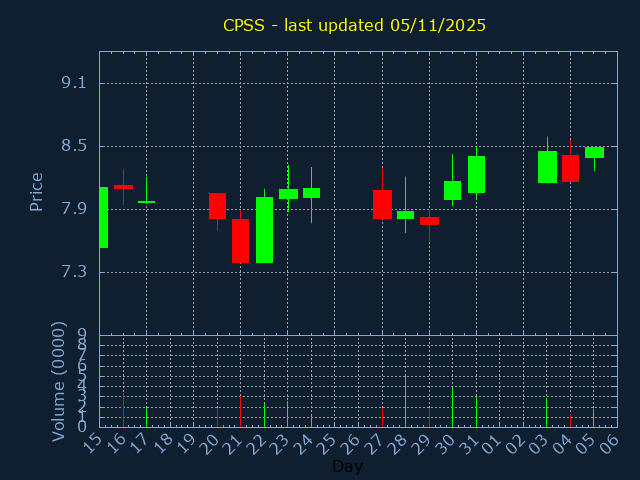Click the 9.1 price axis label
This screenshot has width=640, height=480.
[x=73, y=83]
